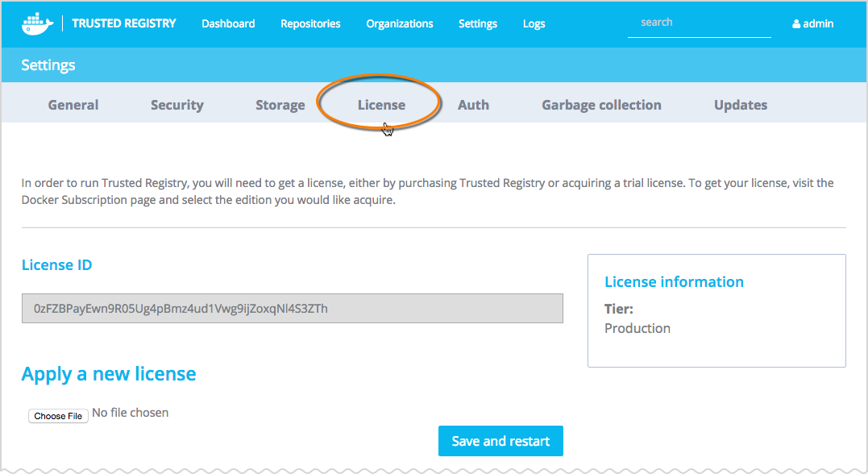The height and width of the screenshot is (474, 868).
Task: Open the Storage settings tab
Action: pos(280,105)
